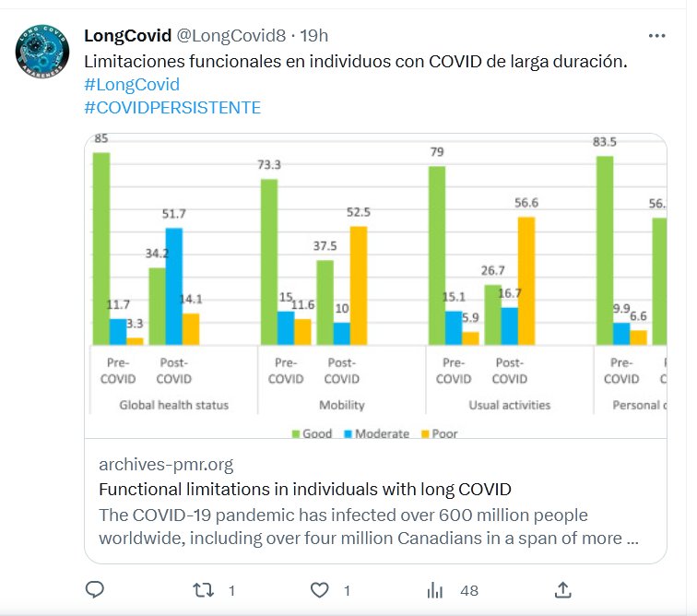This screenshot has height=616, width=697.
Task: Click the LongCovid display name
Action: click(127, 36)
